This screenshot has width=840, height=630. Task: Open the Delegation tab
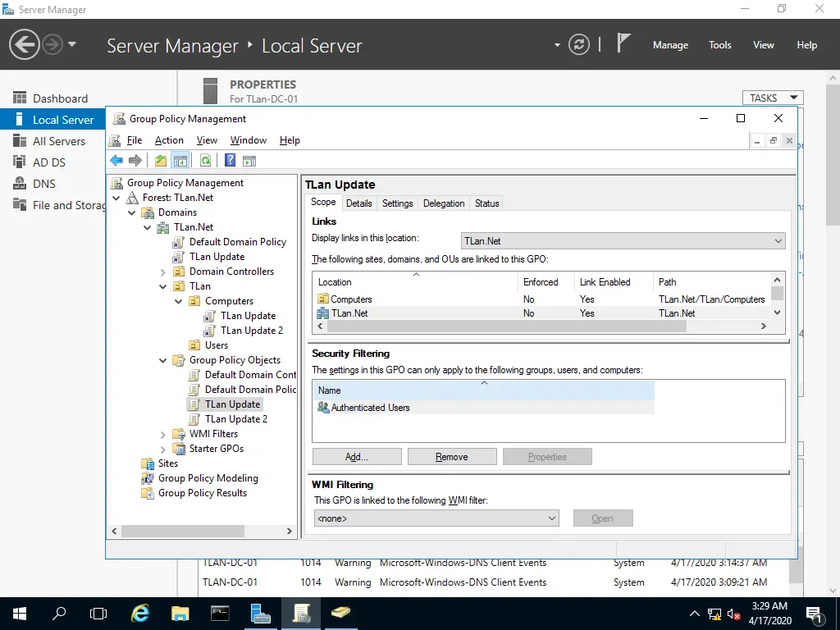click(444, 203)
